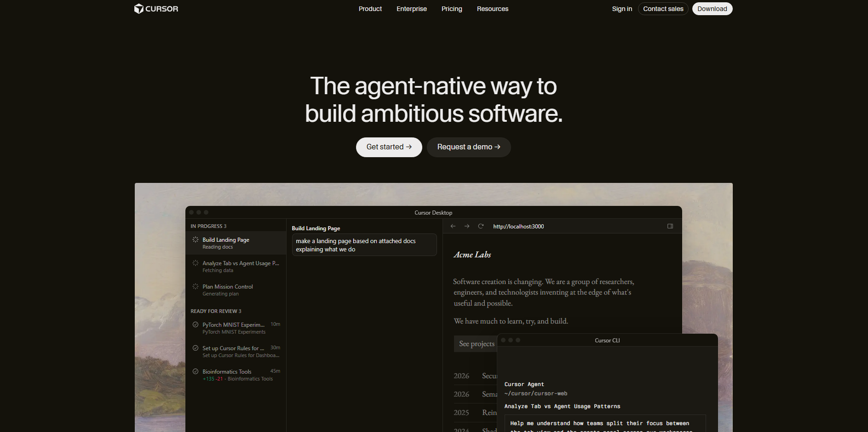The width and height of the screenshot is (868, 432).
Task: Click the Cursor CLI window title
Action: [x=607, y=341]
